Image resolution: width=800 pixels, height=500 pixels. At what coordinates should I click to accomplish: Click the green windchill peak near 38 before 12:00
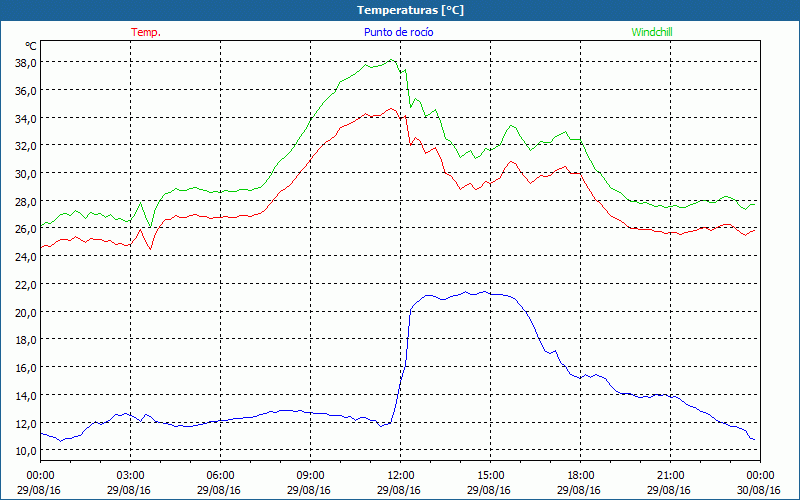(x=391, y=60)
